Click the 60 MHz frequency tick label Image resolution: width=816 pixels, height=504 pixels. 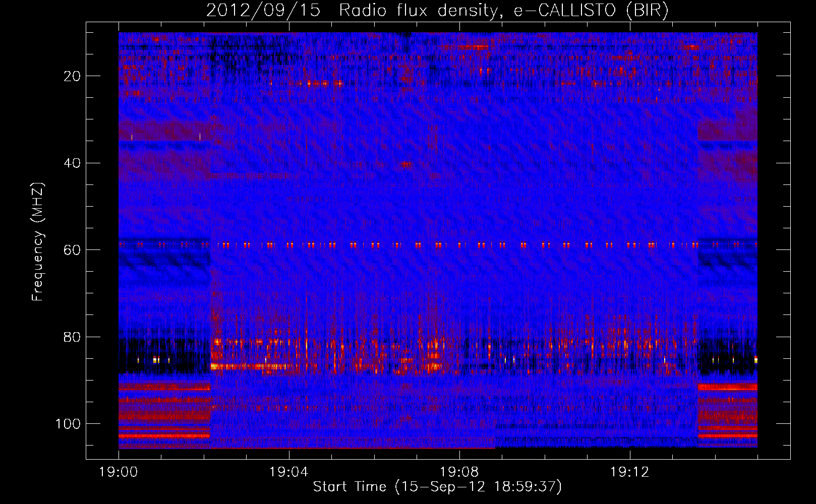72,250
